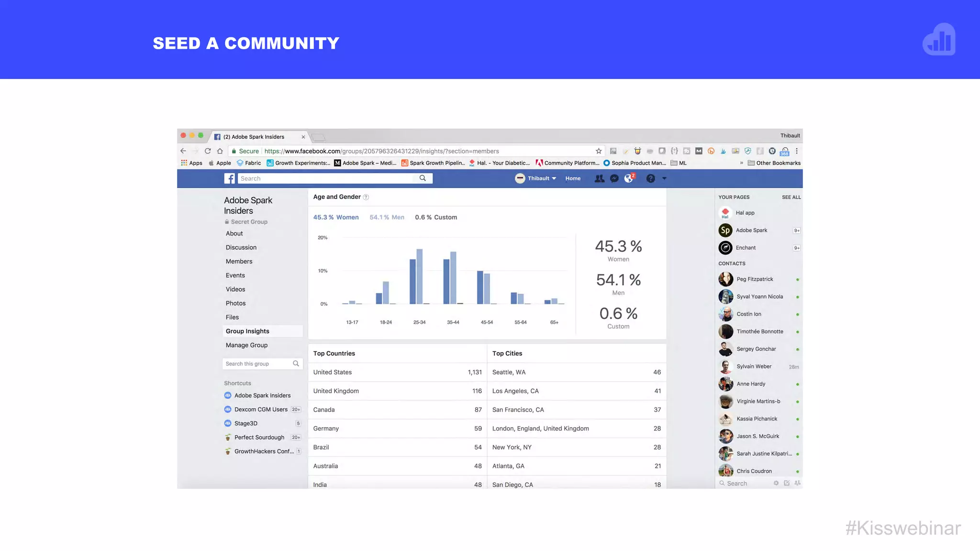Open Thibault profile link
The image size is (980, 551).
535,178
